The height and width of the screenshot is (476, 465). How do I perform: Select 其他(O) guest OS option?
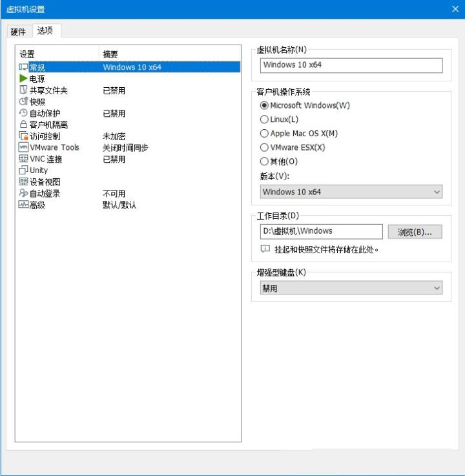[x=264, y=161]
